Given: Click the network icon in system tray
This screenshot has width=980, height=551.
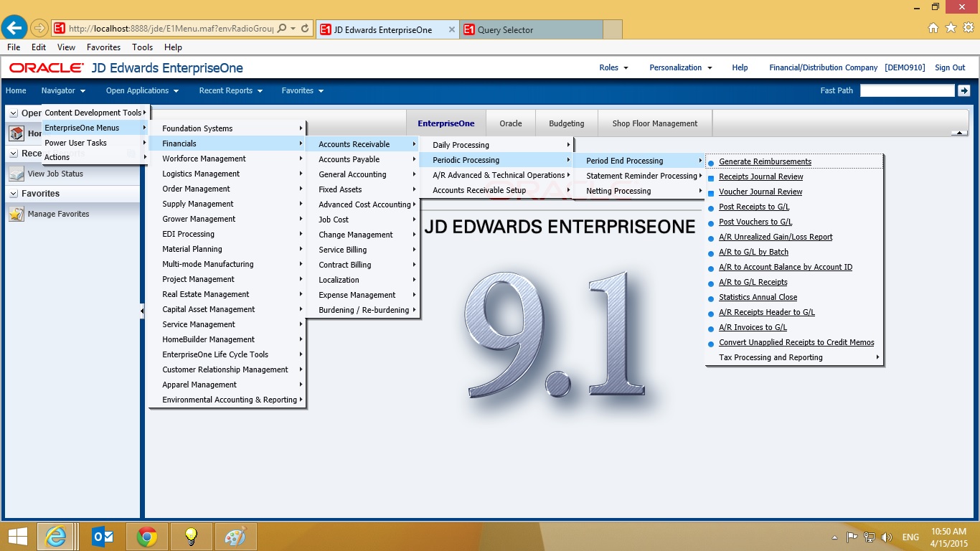Looking at the screenshot, I should (x=870, y=537).
